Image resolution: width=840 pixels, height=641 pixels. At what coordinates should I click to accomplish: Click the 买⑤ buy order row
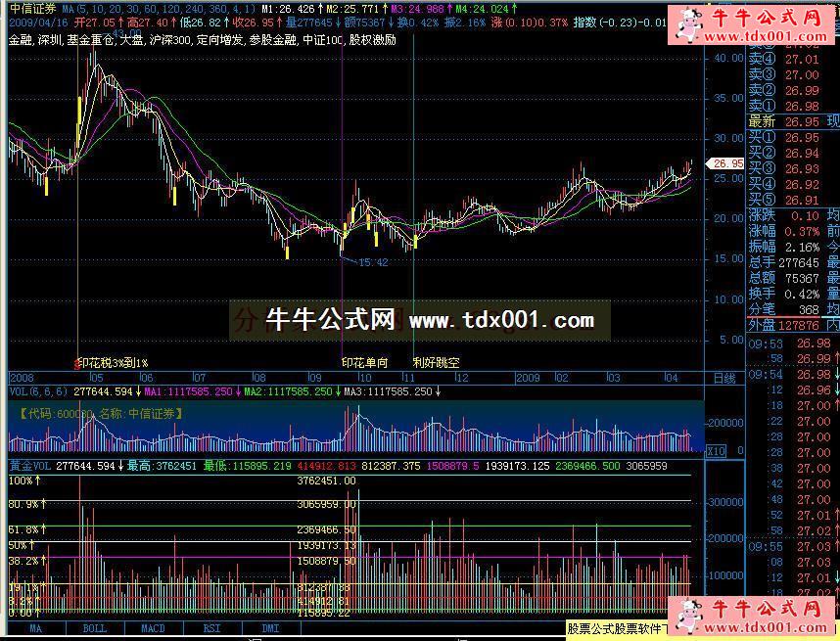pyautogui.click(x=784, y=201)
